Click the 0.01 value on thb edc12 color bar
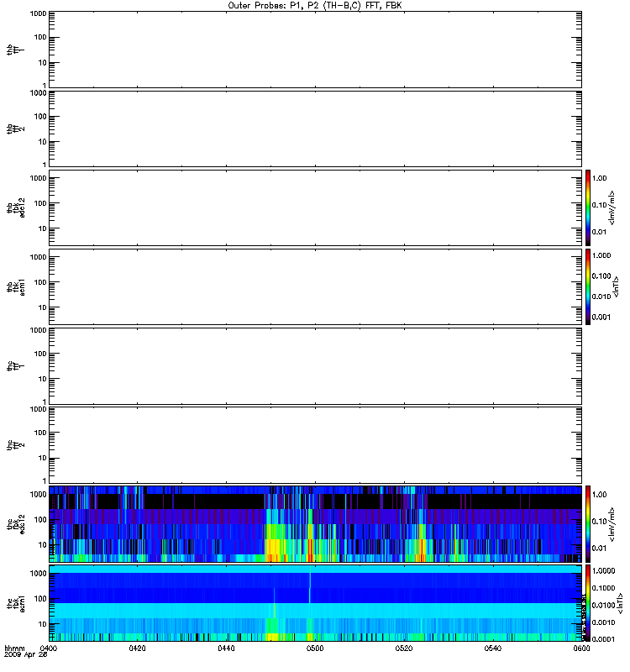This screenshot has width=630, height=672. pos(600,232)
